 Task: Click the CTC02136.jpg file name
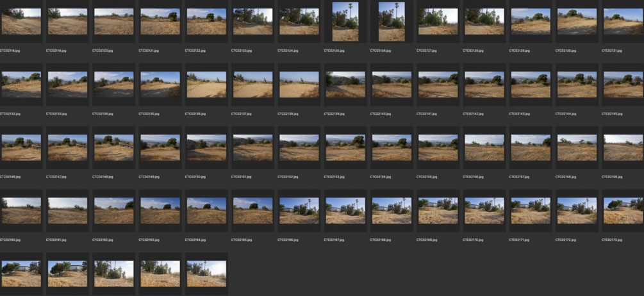pyautogui.click(x=195, y=113)
